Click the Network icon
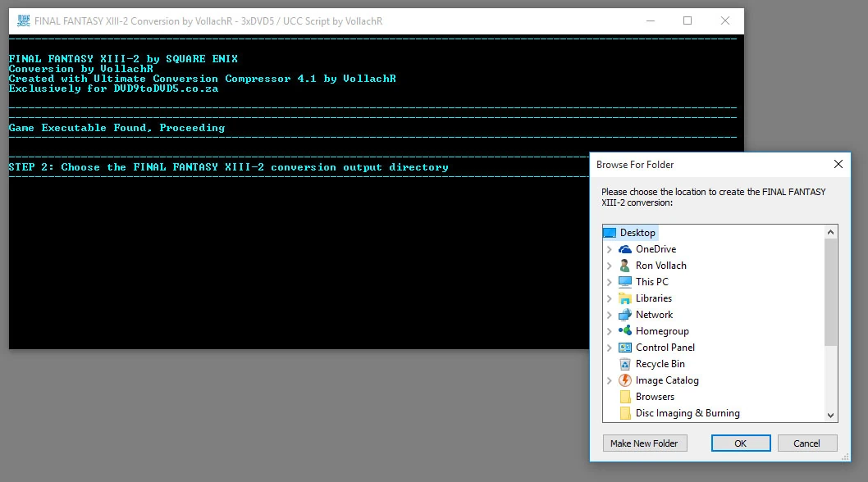The width and height of the screenshot is (868, 482). tap(625, 314)
